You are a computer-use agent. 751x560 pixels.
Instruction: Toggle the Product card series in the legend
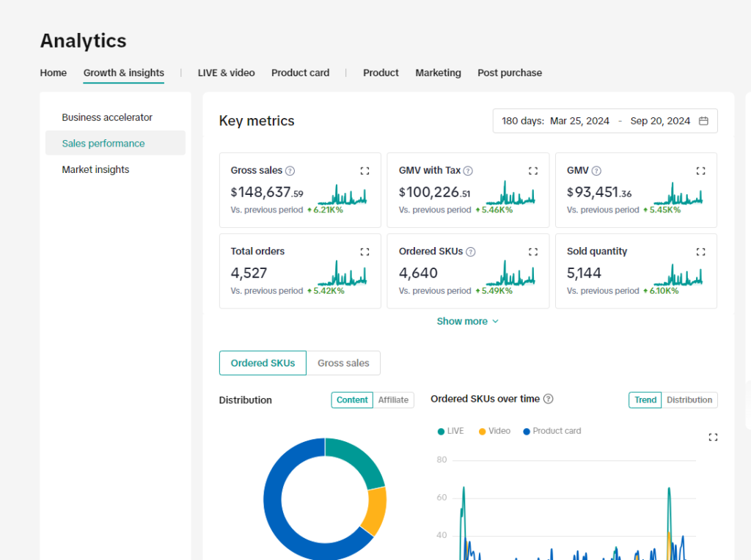552,431
